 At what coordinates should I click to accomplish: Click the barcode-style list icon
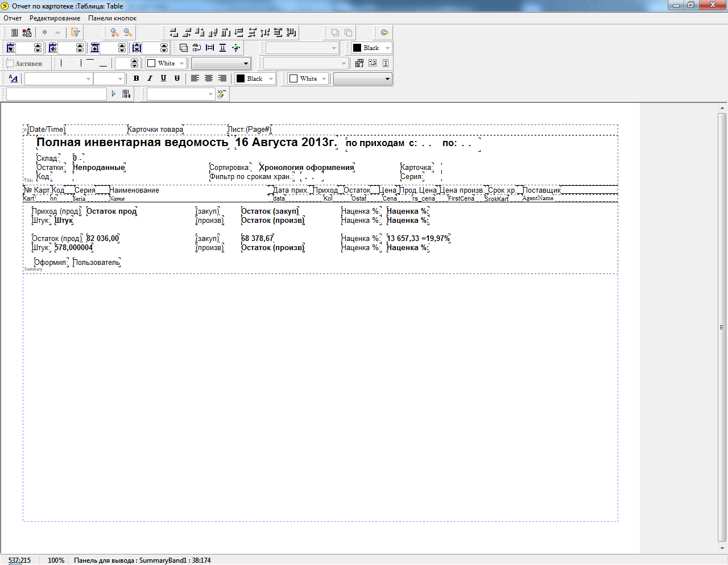click(126, 94)
